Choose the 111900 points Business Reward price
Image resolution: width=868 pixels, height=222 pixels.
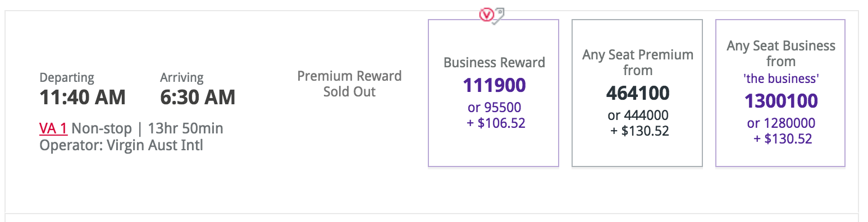click(494, 85)
